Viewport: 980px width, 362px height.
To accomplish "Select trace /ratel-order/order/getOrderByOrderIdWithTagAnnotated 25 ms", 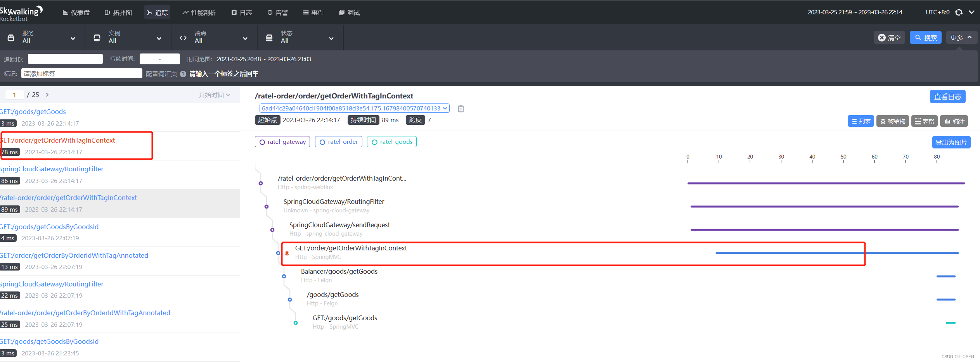I will coord(120,318).
